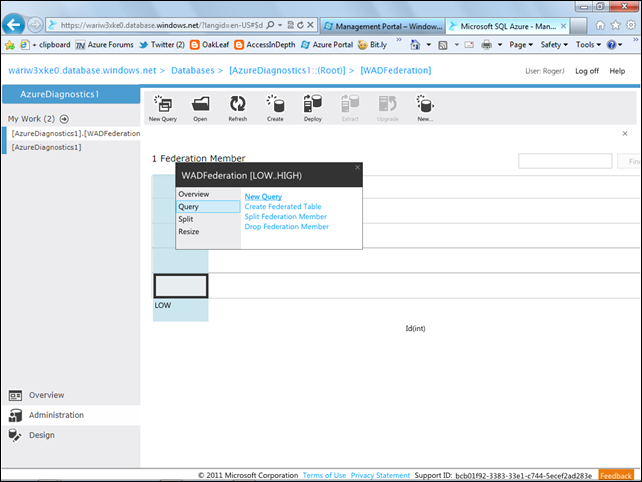Switch to Management Portal browser tab
Viewport: 642px width, 482px height.
click(382, 26)
